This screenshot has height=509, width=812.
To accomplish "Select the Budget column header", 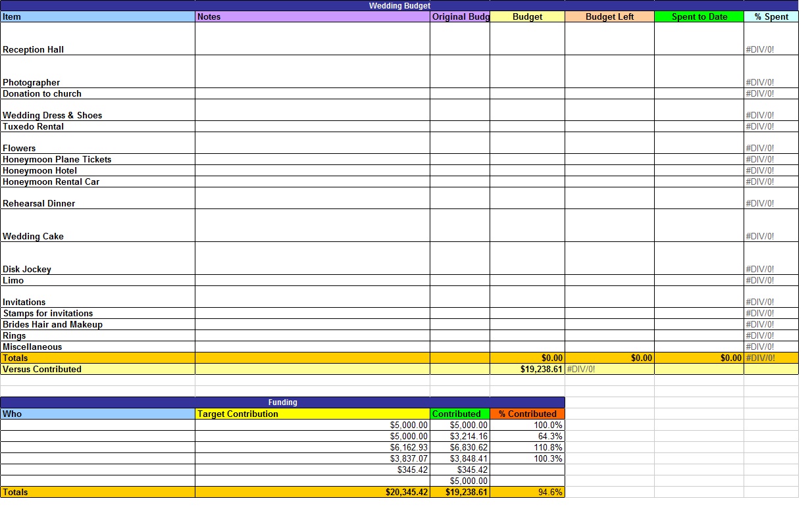I will click(x=526, y=16).
